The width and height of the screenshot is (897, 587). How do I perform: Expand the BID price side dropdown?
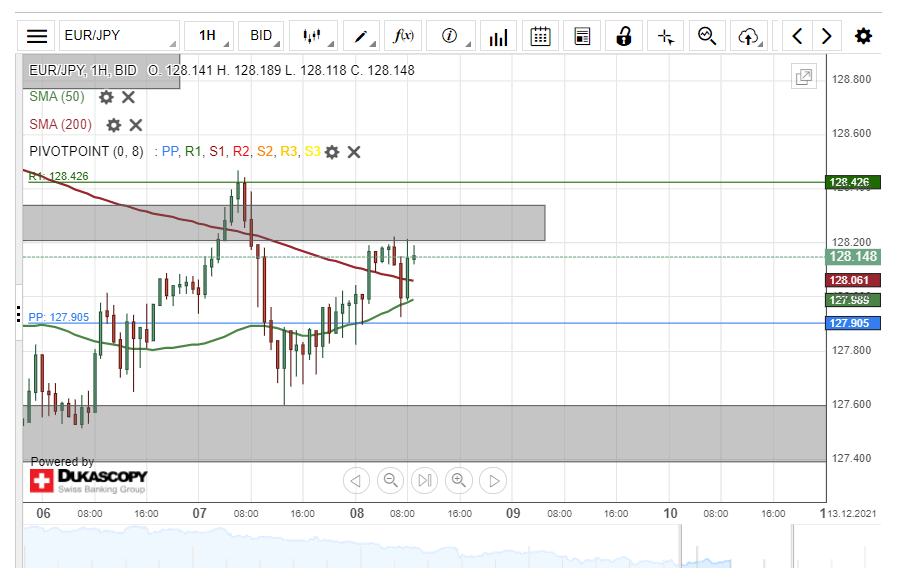(264, 36)
